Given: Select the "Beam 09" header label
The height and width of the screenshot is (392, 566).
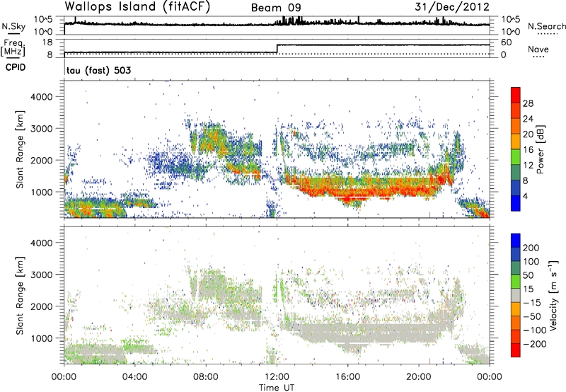Looking at the screenshot, I should [276, 8].
